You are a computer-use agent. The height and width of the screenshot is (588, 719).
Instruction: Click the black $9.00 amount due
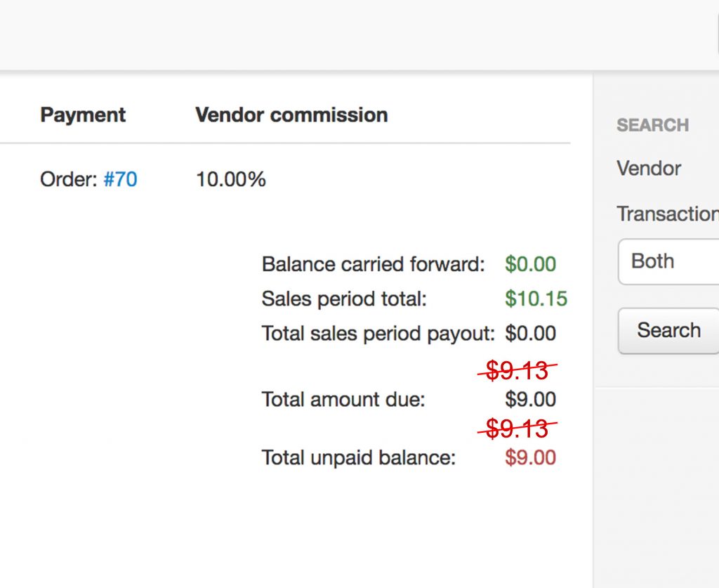pos(530,400)
